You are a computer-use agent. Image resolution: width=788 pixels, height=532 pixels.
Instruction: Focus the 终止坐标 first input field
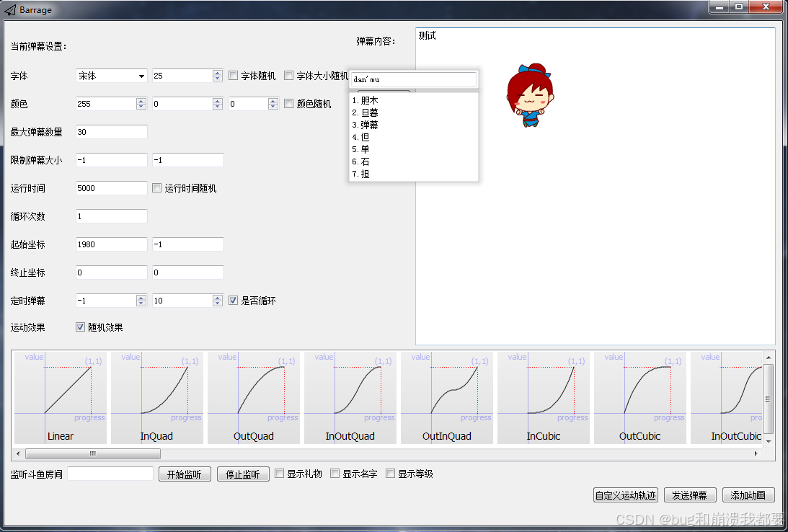click(112, 272)
